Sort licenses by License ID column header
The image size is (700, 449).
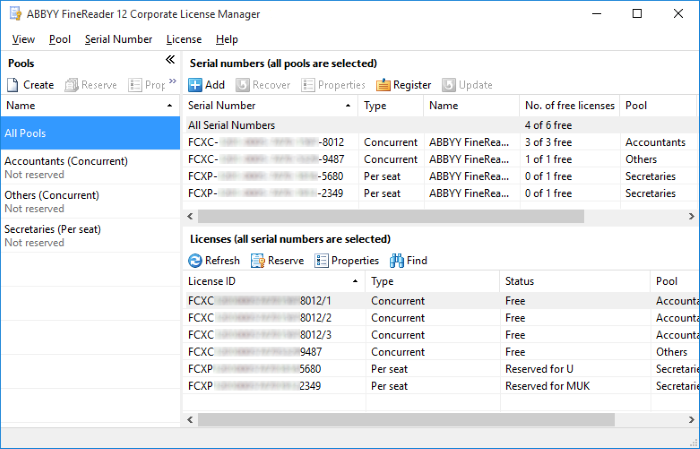pyautogui.click(x=274, y=282)
